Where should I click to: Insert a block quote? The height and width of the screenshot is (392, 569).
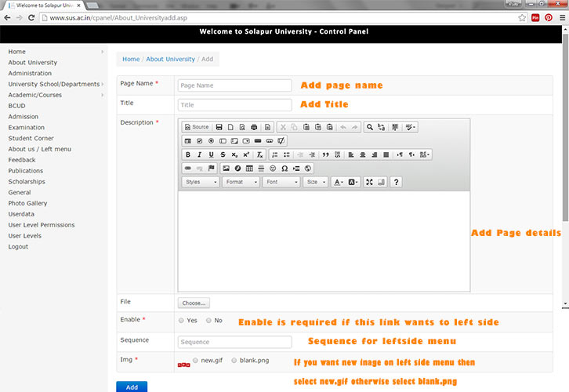point(325,154)
